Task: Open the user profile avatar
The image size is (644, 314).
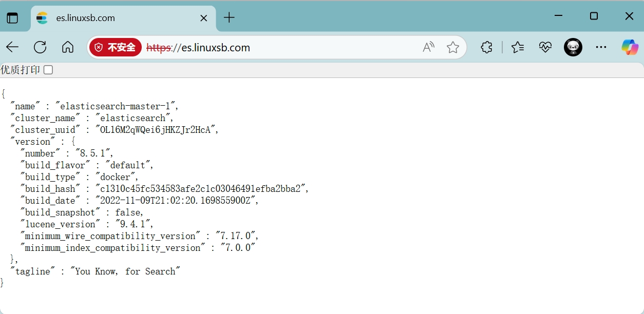Action: (573, 48)
